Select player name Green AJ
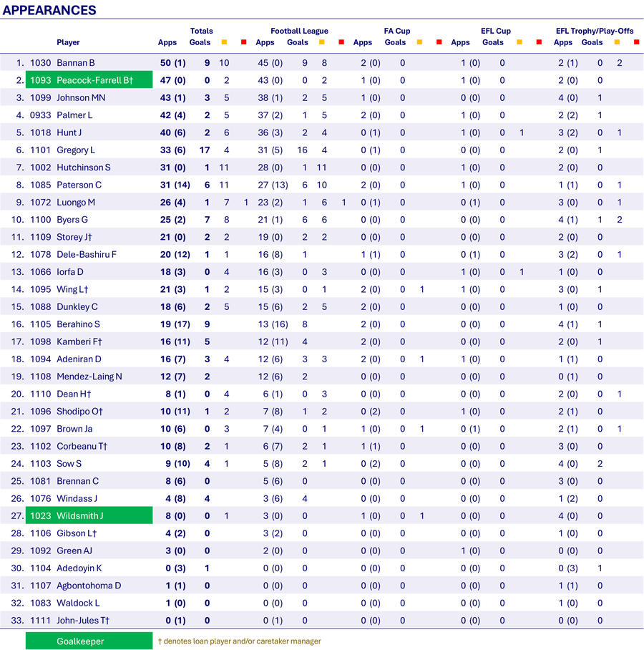Screen dimensions: 644x650 74,550
